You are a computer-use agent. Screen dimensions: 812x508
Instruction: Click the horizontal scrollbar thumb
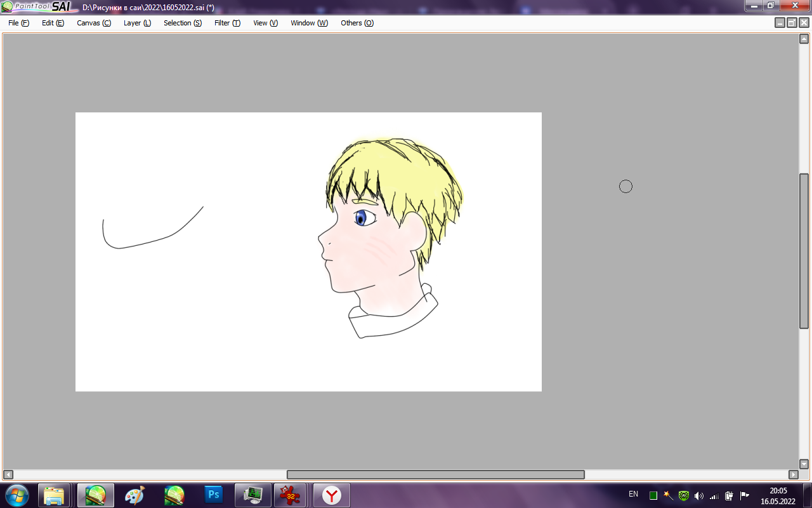(x=435, y=474)
